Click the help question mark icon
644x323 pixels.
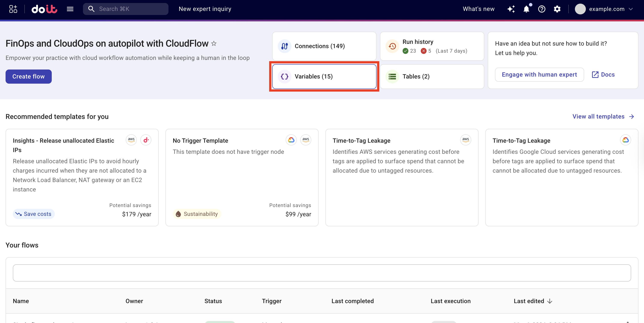tap(542, 9)
